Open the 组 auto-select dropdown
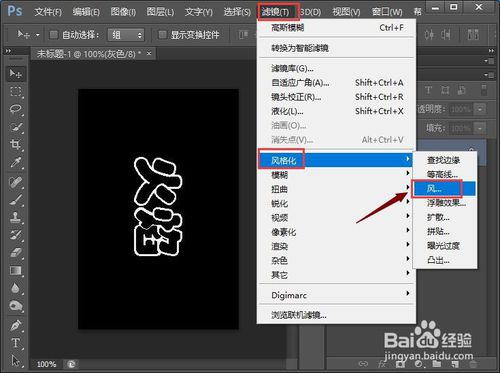Viewport: 500px width, 373px height. [126, 35]
